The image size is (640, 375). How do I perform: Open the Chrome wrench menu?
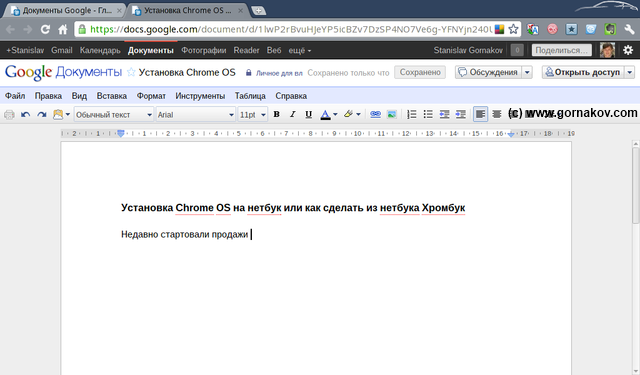point(629,29)
